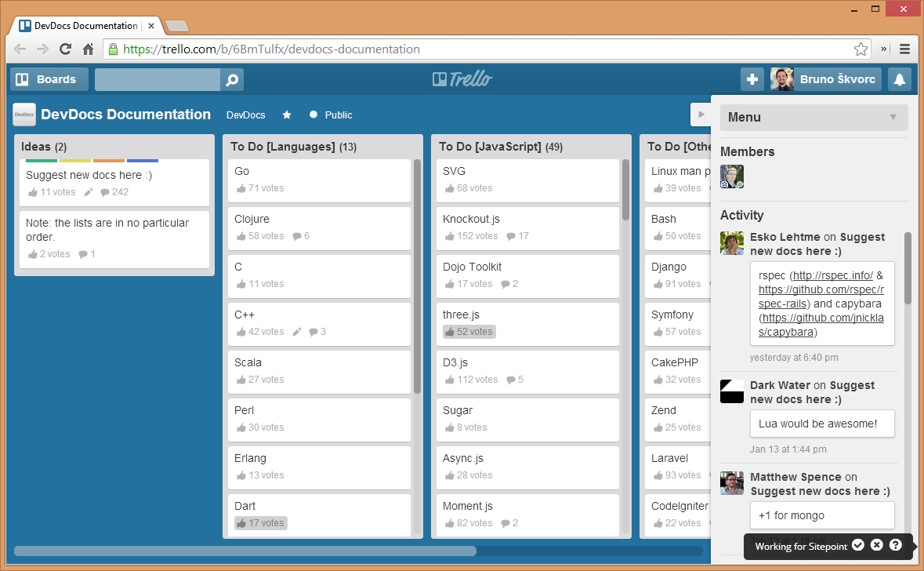The image size is (924, 571).
Task: Open the SVG card
Action: (x=527, y=180)
